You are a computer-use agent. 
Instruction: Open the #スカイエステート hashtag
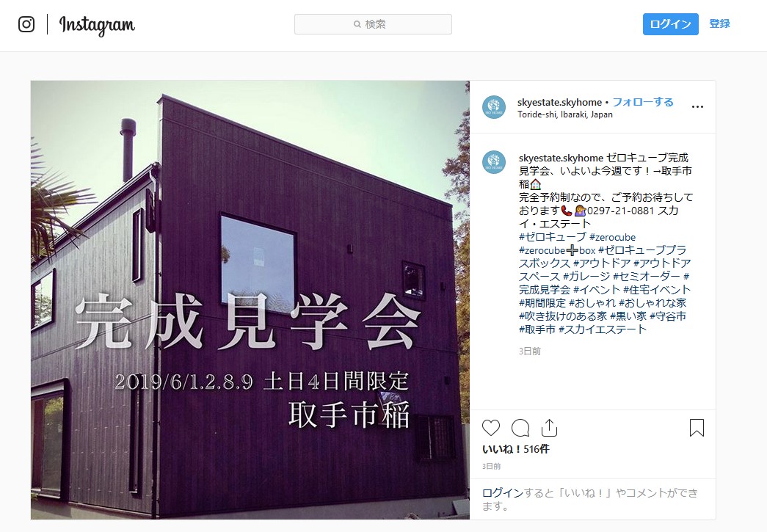point(602,329)
